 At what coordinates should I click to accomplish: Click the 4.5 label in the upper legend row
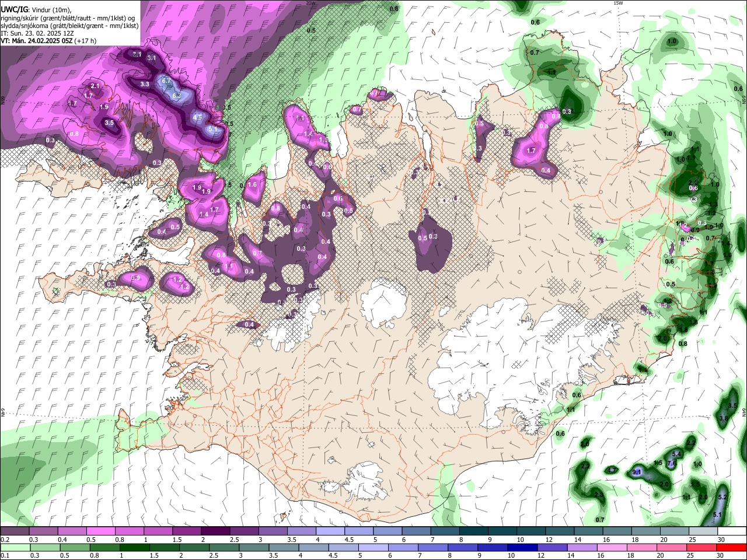(349, 540)
